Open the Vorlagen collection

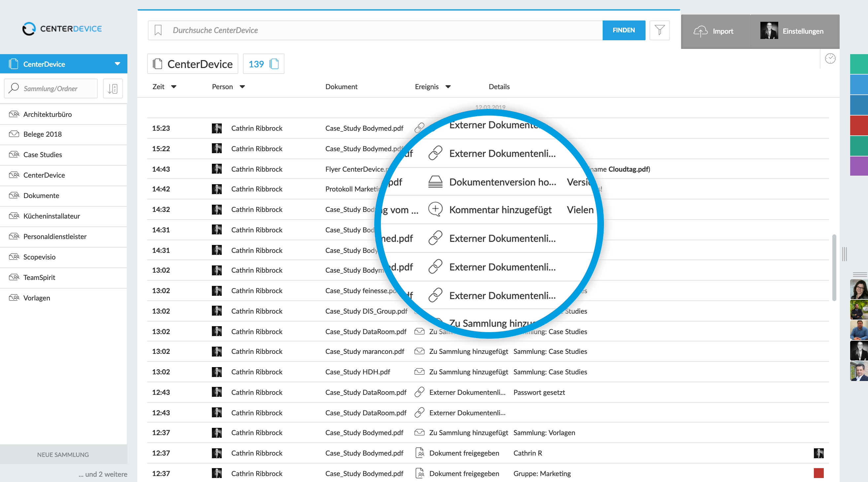pyautogui.click(x=64, y=298)
